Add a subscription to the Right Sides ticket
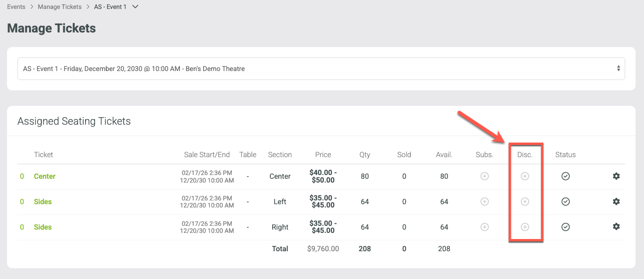The image size is (644, 279). coord(485,227)
